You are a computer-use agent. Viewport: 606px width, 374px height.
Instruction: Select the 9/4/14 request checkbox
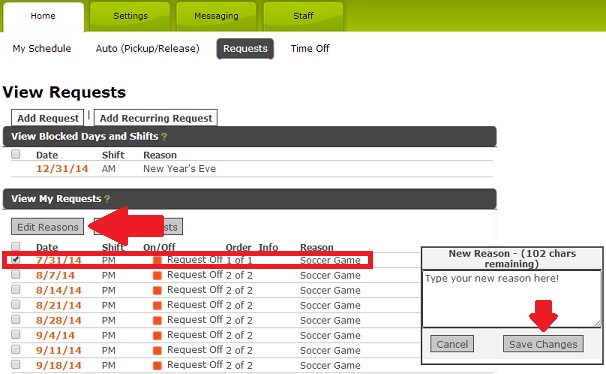pos(15,334)
